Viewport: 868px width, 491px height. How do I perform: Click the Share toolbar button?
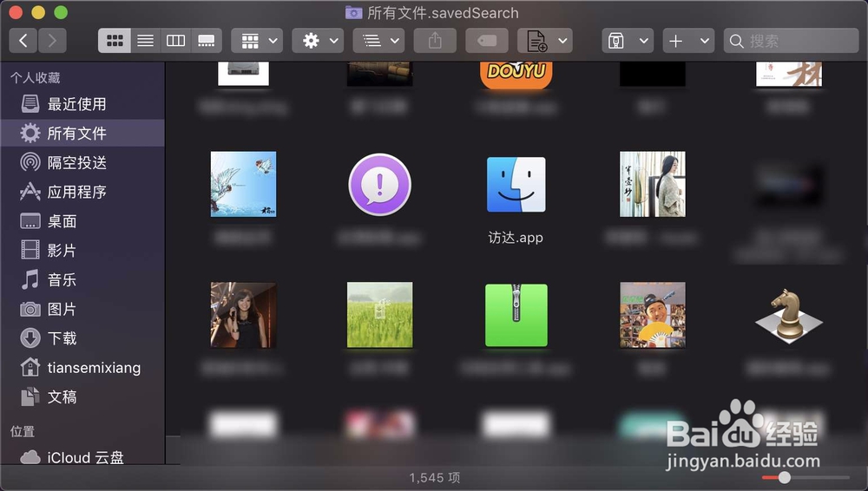[x=435, y=41]
